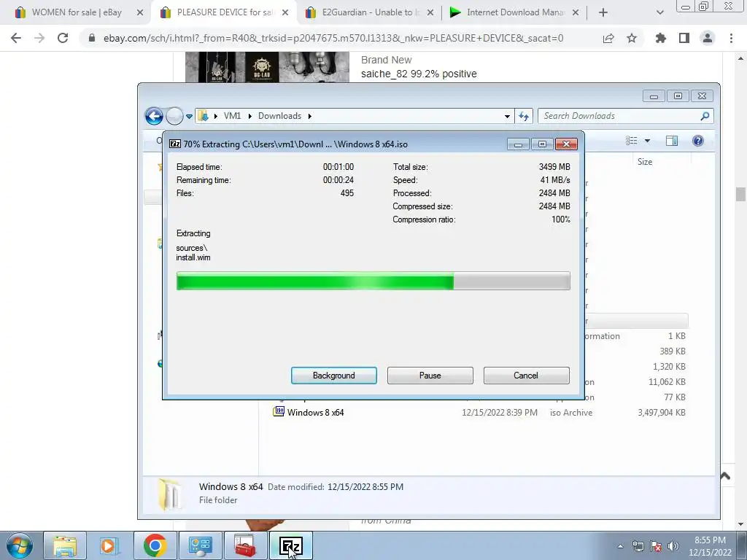Image resolution: width=747 pixels, height=560 pixels.
Task: Expand arrow after VM1 in breadcrumb
Action: [249, 116]
